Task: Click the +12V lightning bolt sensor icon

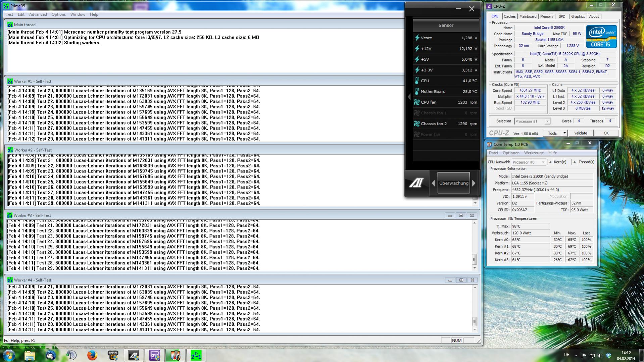Action: (417, 49)
